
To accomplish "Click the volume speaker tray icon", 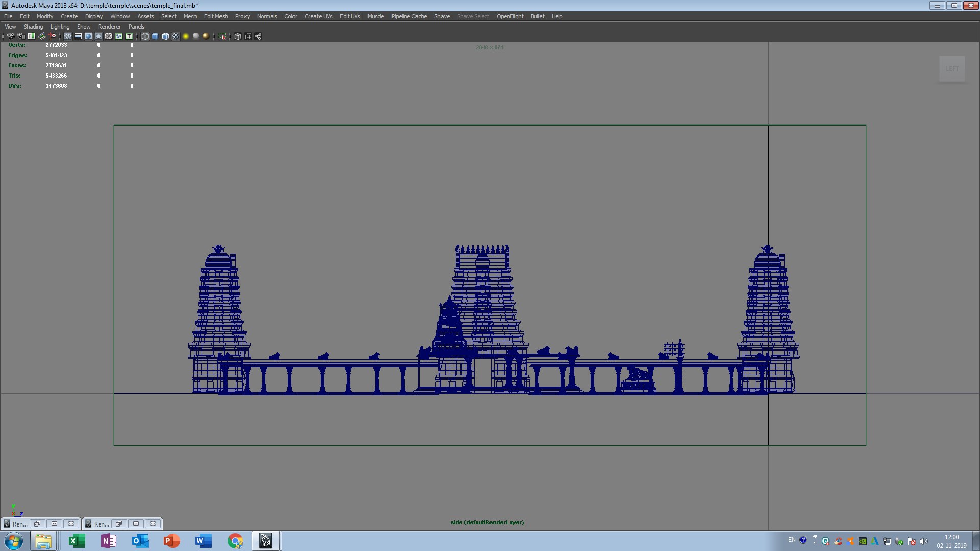I will (924, 541).
